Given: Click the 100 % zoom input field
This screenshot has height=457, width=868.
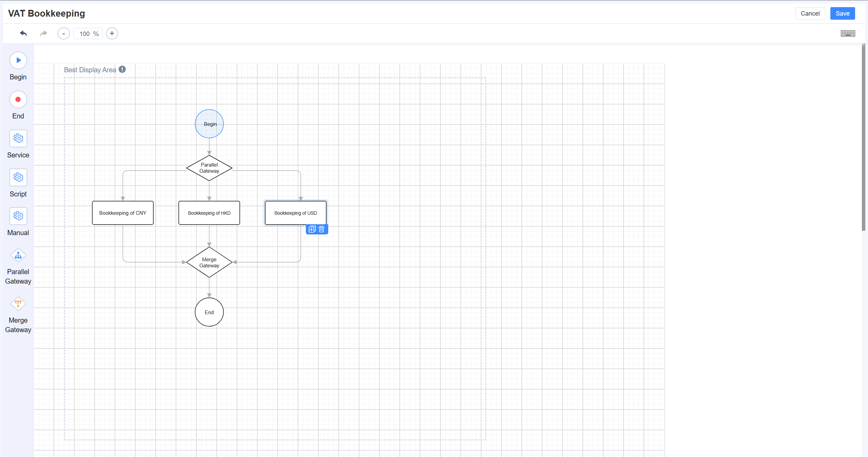Looking at the screenshot, I should pos(88,34).
